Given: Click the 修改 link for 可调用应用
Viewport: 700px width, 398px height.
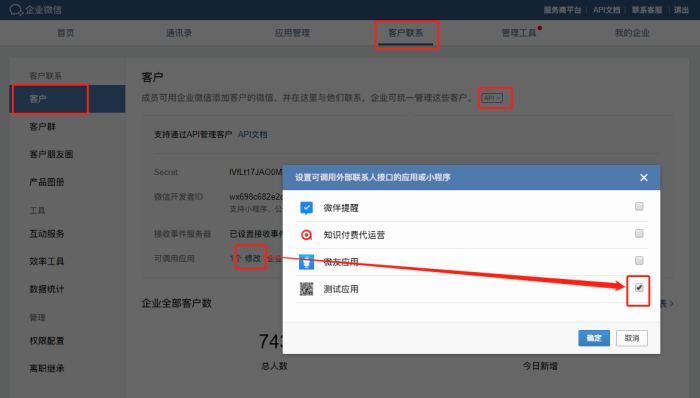Looking at the screenshot, I should 252,258.
